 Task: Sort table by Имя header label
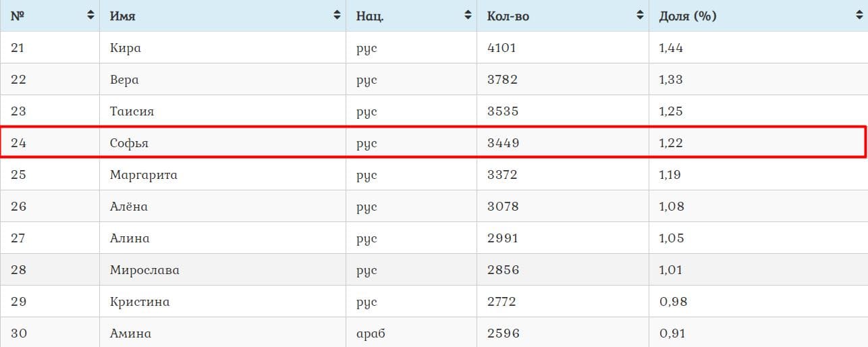[123, 16]
